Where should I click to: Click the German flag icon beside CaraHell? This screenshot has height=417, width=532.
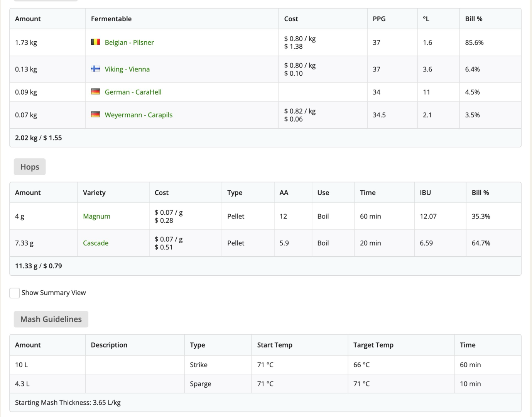point(95,92)
